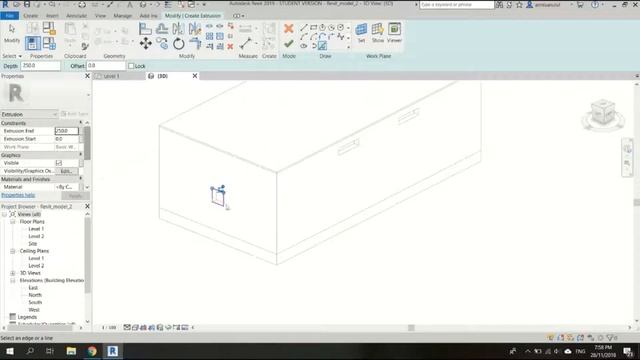Click the Save icon in quick access toolbar
Viewport: 640px width, 360px height.
pyautogui.click(x=27, y=4)
